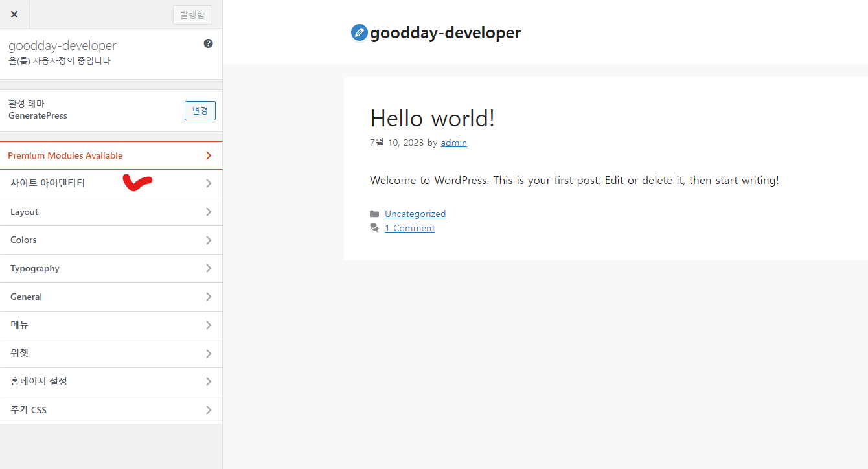Close the Customizer with the X icon
Image resolution: width=868 pixels, height=469 pixels.
click(x=14, y=14)
